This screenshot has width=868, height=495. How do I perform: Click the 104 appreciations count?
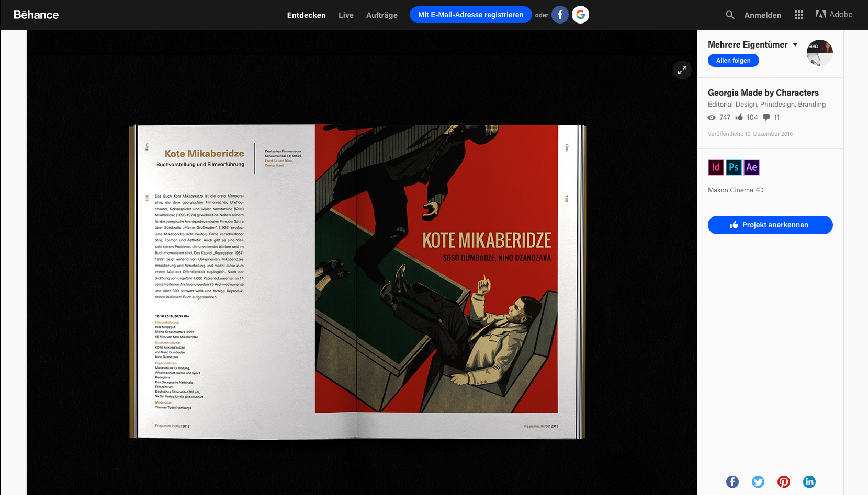pos(752,118)
